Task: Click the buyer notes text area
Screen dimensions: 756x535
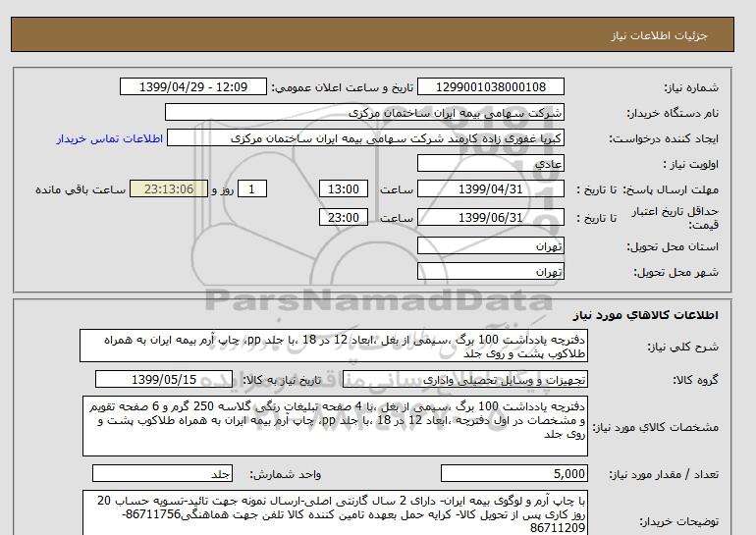Action: point(335,512)
